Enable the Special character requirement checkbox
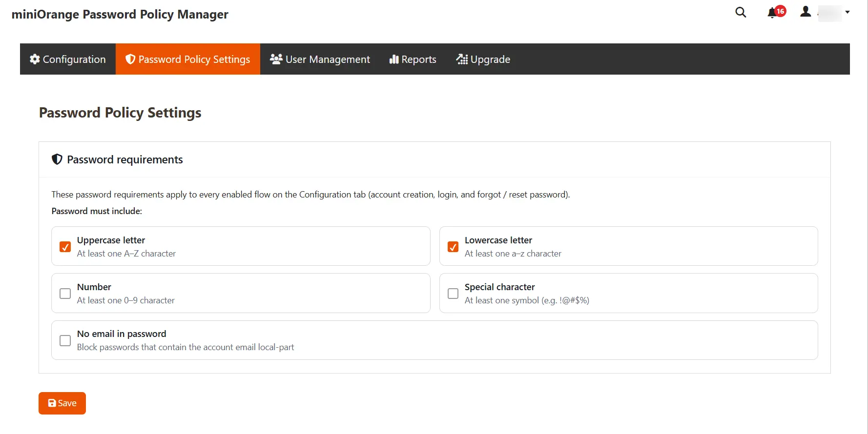This screenshot has height=434, width=868. pyautogui.click(x=453, y=294)
